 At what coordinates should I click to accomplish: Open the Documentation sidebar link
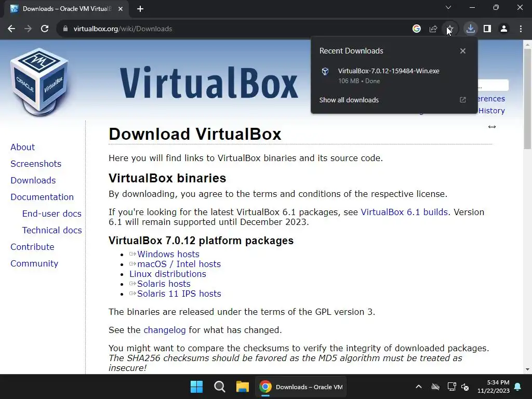tap(42, 197)
